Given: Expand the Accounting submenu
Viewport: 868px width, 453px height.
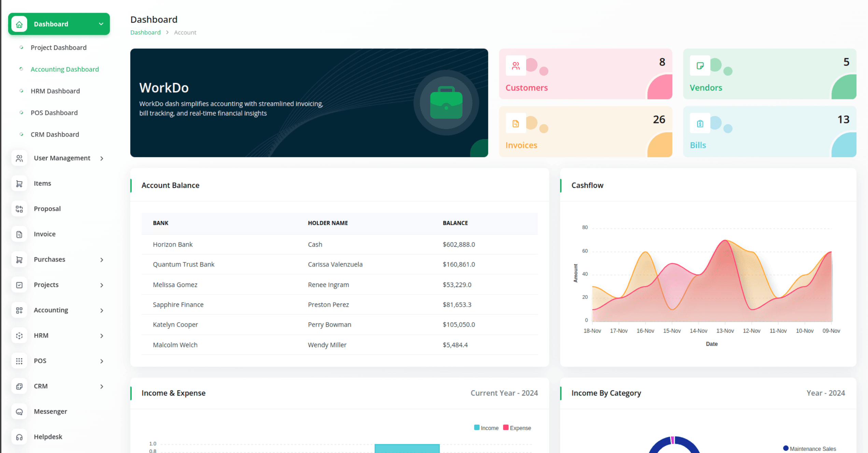Looking at the screenshot, I should tap(101, 310).
